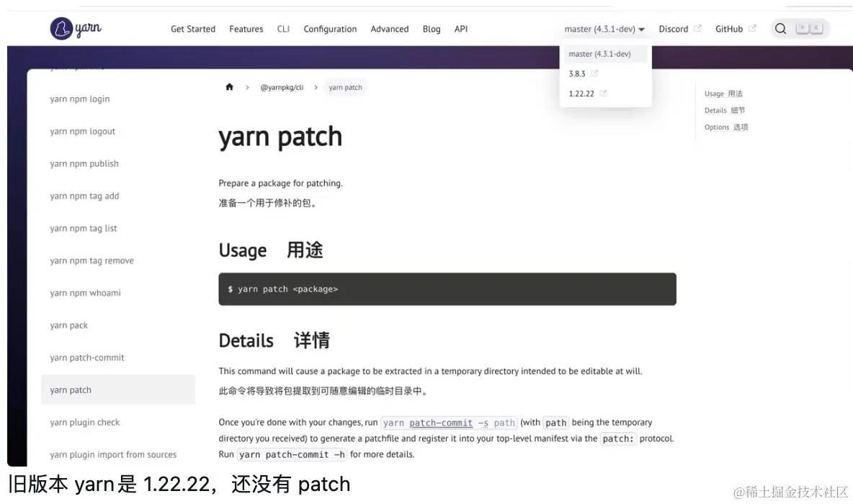The image size is (853, 504).
Task: Click the yarn patch-commit -s path link
Action: click(449, 423)
